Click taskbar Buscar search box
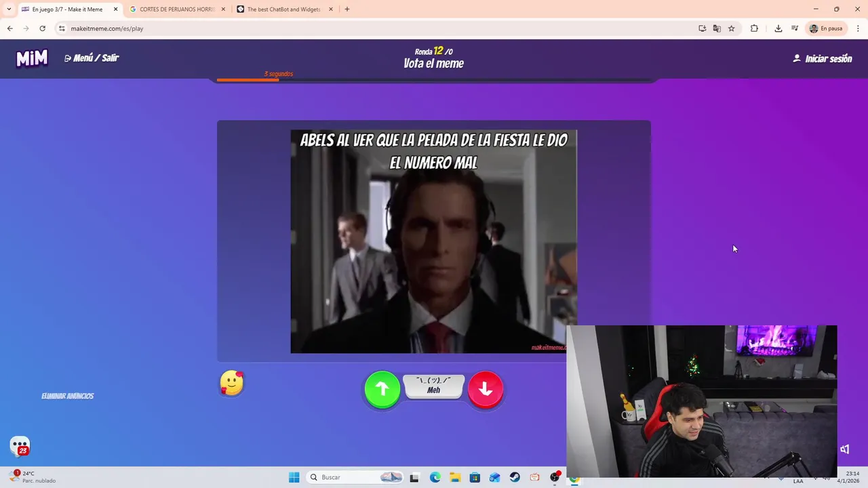868x488 pixels. point(355,477)
